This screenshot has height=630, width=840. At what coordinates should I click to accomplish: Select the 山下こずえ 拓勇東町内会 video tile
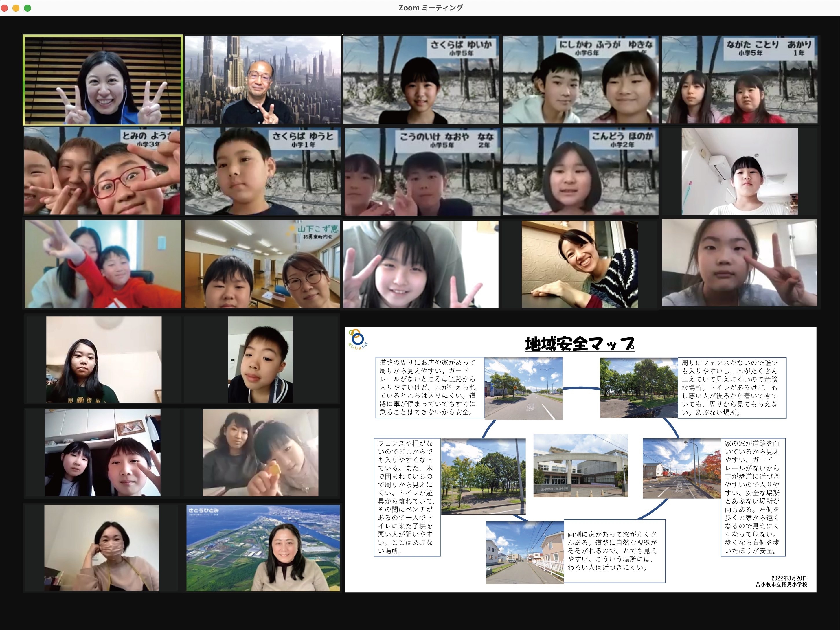262,264
